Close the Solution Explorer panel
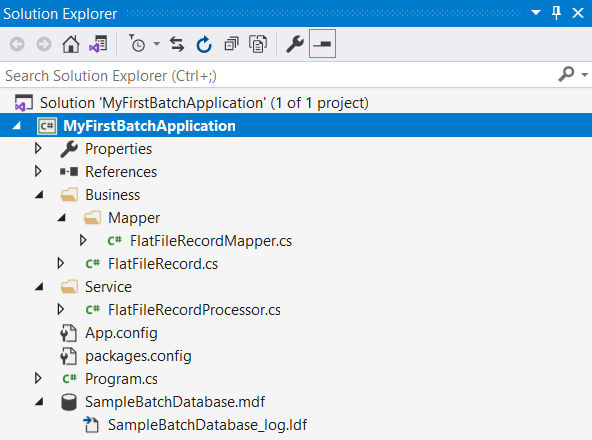The width and height of the screenshot is (592, 440). 578,13
